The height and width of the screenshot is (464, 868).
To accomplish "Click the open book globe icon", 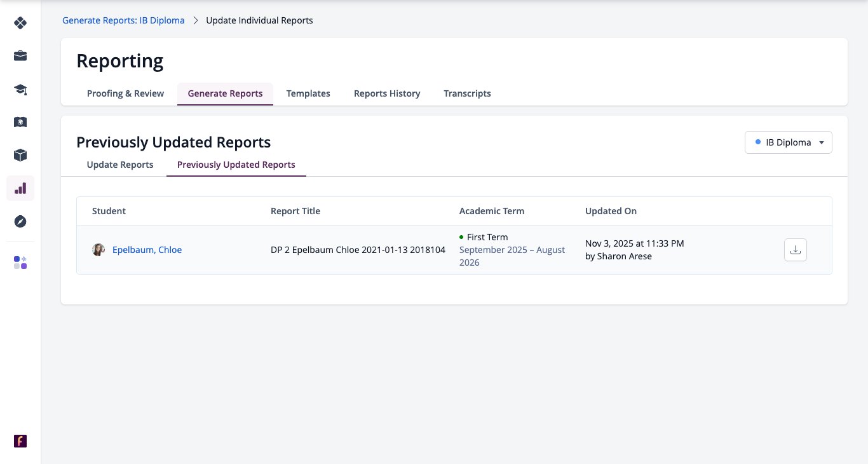I will coord(20,122).
